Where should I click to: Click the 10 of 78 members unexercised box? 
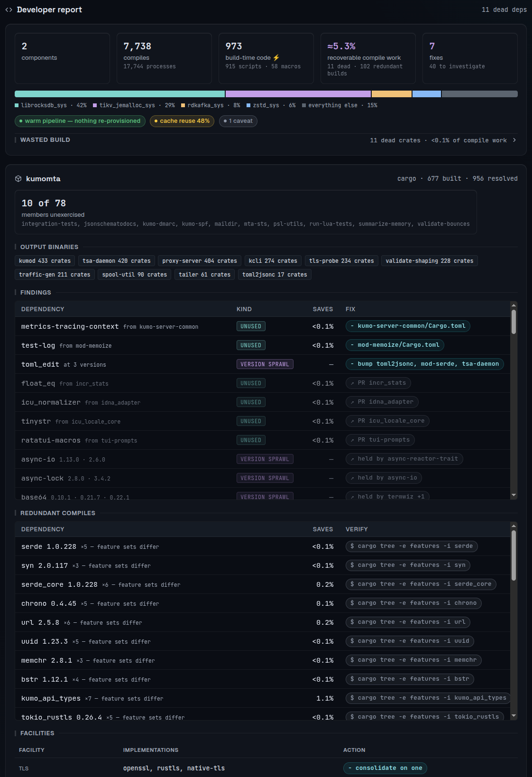246,212
